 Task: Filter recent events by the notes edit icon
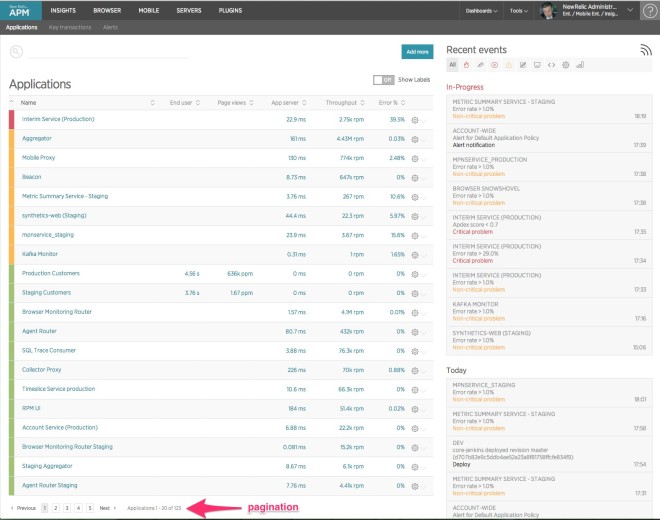523,65
